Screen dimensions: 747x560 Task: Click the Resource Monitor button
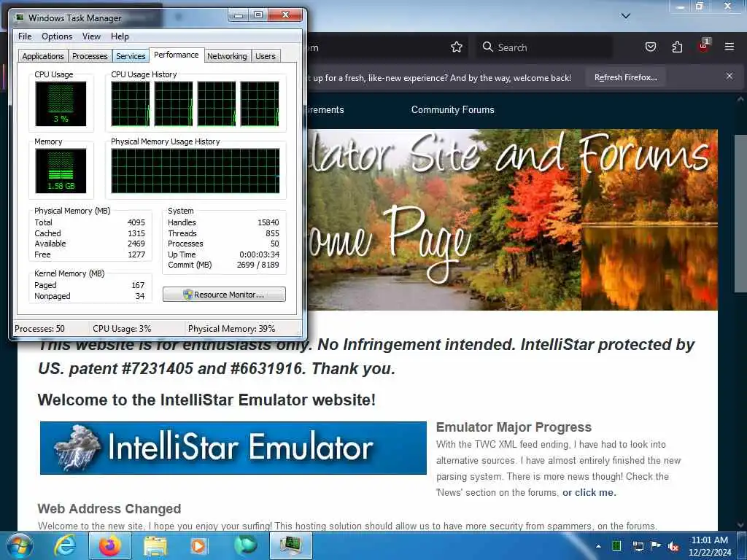[224, 295]
